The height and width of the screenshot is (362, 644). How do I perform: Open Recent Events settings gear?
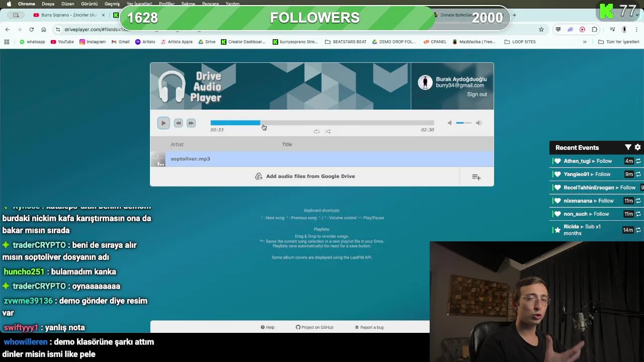(x=637, y=147)
